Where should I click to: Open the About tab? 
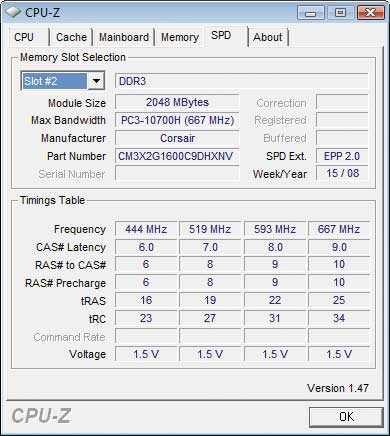coord(268,37)
